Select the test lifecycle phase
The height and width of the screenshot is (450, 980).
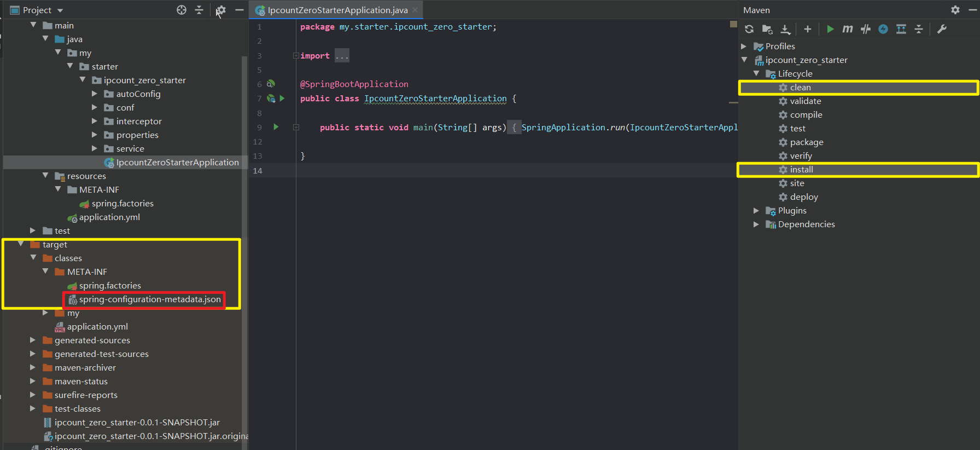click(798, 129)
